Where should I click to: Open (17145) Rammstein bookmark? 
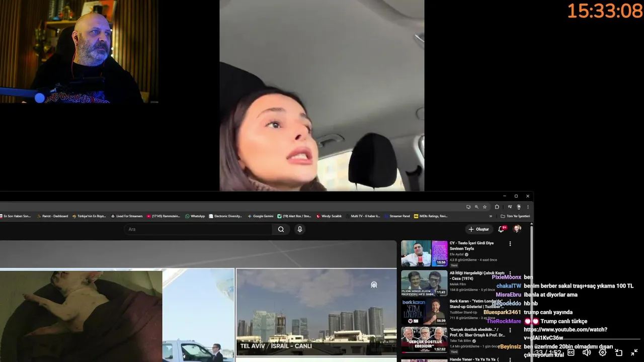164,216
